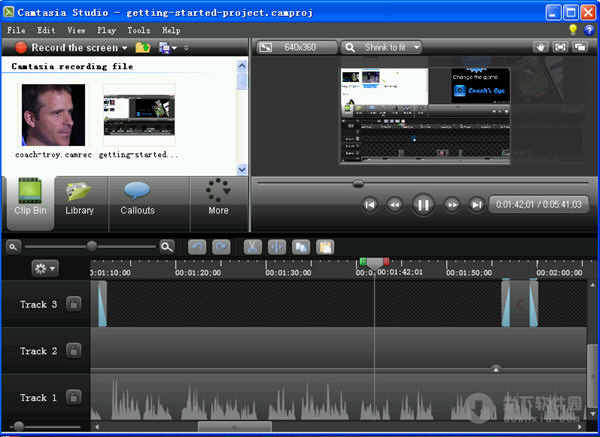Click the 640x360 dimensions button
The height and width of the screenshot is (437, 600).
click(297, 47)
